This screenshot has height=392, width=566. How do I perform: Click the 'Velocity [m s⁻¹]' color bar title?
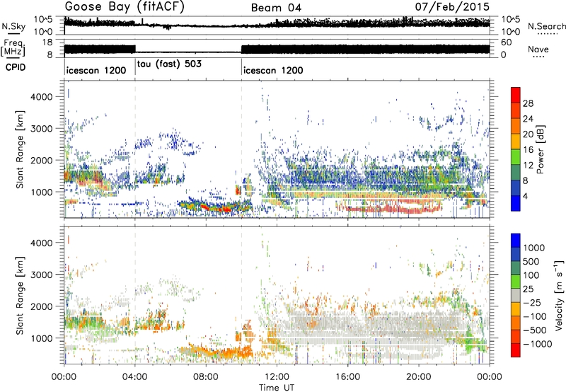click(559, 295)
